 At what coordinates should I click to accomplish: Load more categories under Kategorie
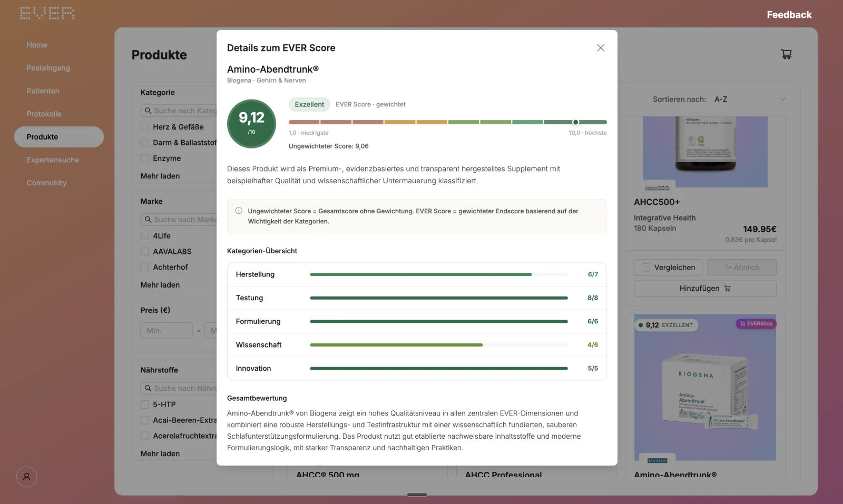(x=160, y=176)
